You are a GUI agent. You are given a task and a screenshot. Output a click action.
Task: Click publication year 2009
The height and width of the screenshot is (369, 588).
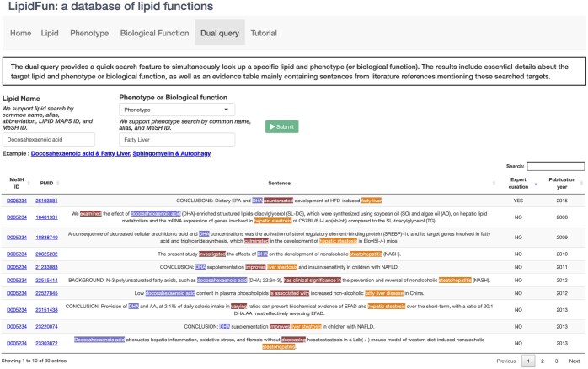coord(562,238)
